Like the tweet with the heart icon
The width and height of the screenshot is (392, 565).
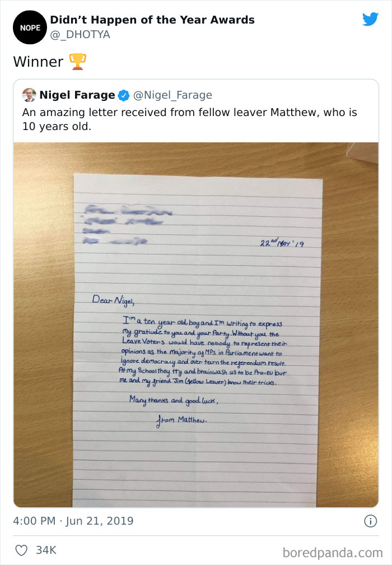pos(21,550)
